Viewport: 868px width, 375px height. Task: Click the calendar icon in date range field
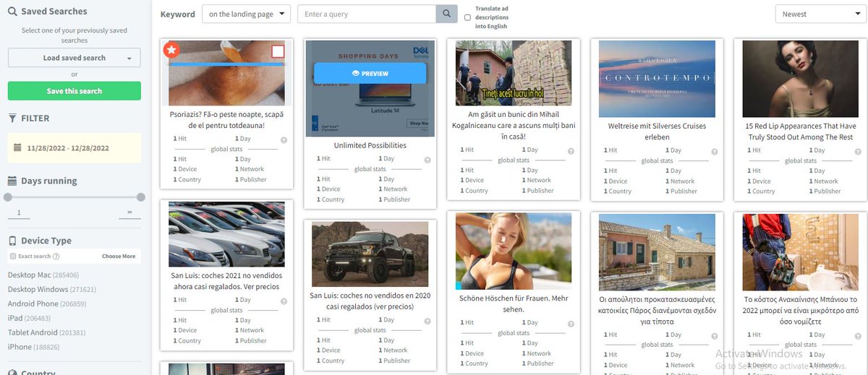18,148
